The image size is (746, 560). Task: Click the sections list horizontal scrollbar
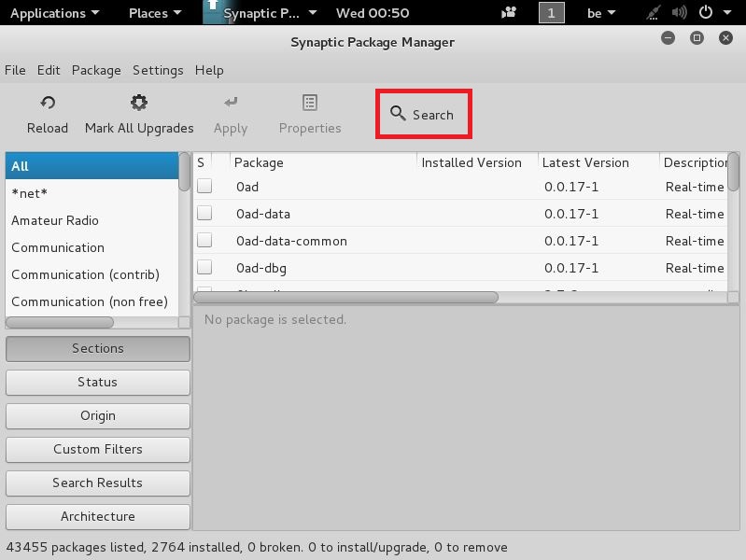click(60, 323)
